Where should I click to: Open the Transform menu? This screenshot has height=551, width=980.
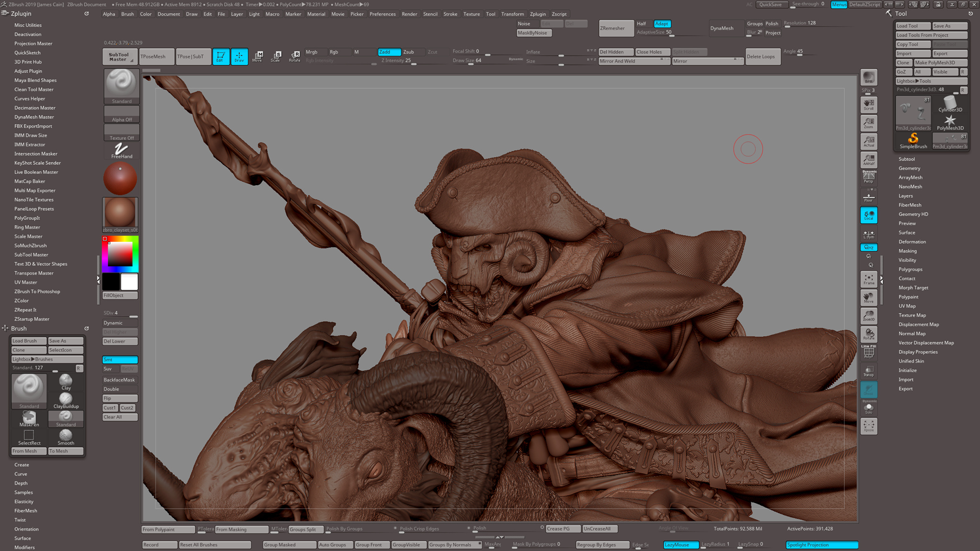512,14
